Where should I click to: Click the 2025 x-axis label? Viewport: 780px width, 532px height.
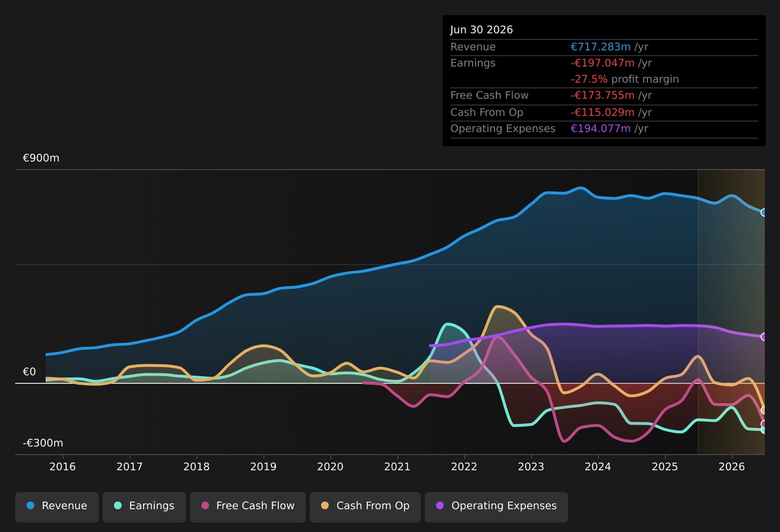(x=665, y=467)
